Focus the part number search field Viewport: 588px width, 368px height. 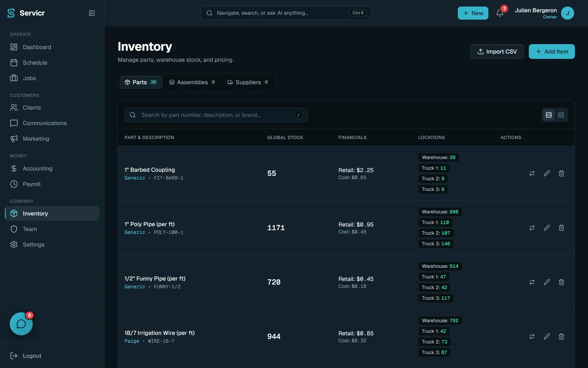click(x=216, y=115)
